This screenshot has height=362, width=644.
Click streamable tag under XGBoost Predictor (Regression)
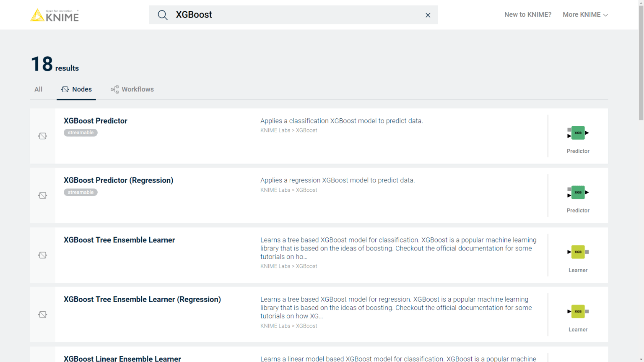[80, 192]
